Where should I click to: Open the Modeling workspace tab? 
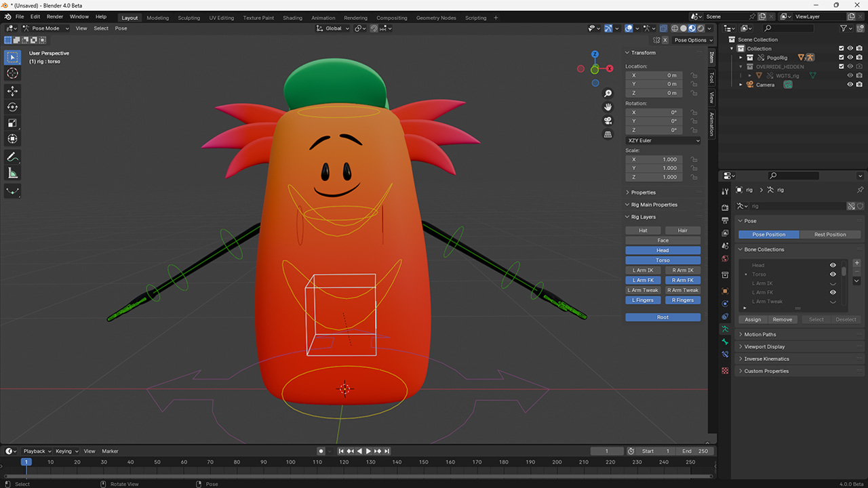[x=157, y=18]
